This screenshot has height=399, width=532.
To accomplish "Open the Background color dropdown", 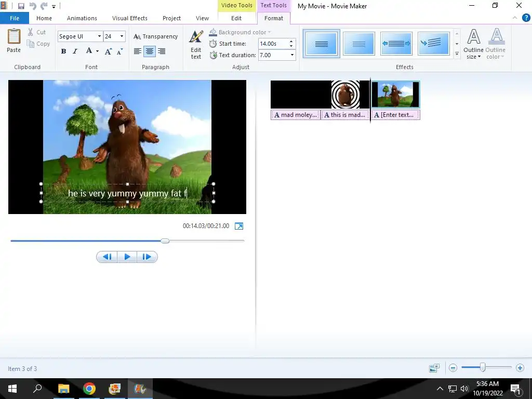I will pyautogui.click(x=240, y=32).
